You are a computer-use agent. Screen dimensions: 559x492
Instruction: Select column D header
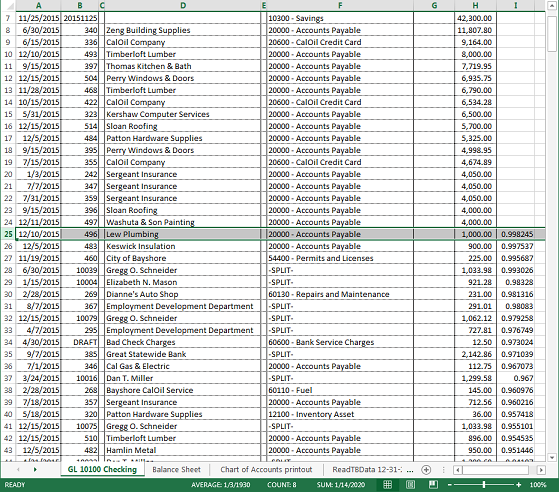coord(183,5)
